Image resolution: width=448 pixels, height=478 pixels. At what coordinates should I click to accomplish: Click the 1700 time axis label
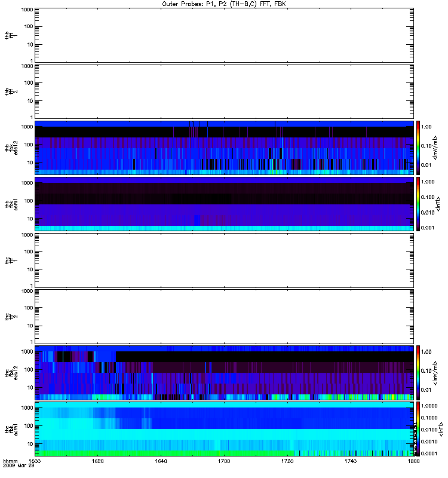224,461
